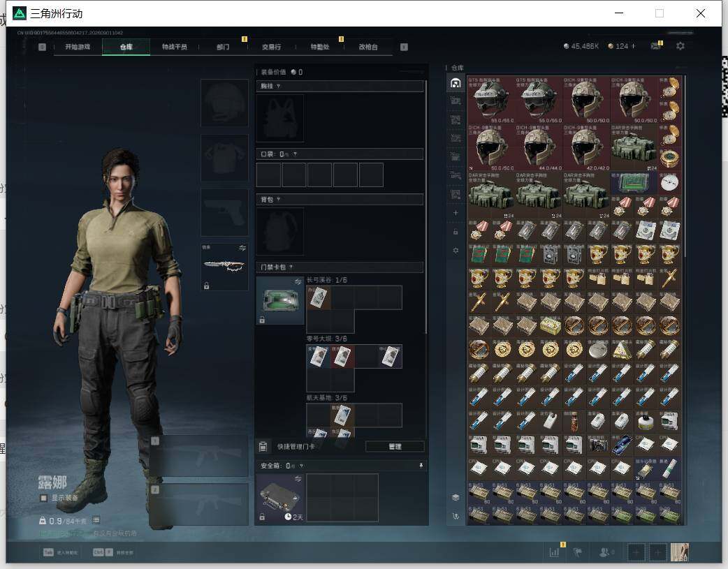The height and width of the screenshot is (569, 728).
Task: Click the Ctrl F key hint
Action: point(103,552)
